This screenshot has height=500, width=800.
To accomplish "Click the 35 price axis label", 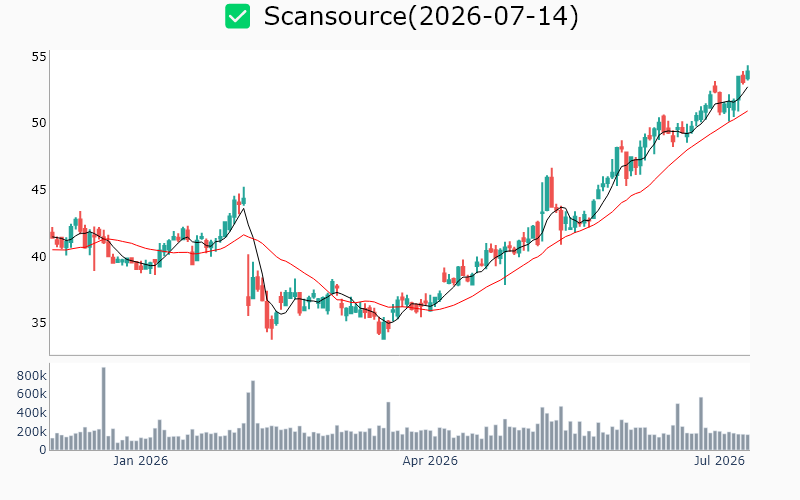I will 39,323.
